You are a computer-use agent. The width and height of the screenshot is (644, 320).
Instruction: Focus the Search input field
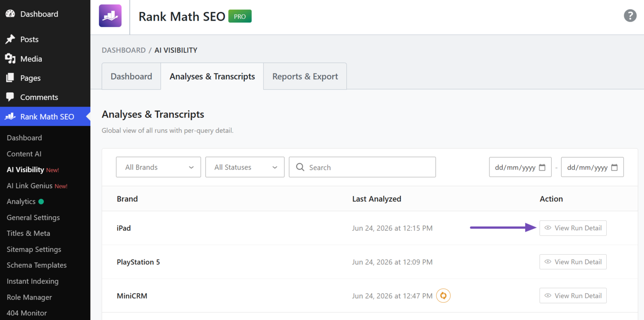362,167
